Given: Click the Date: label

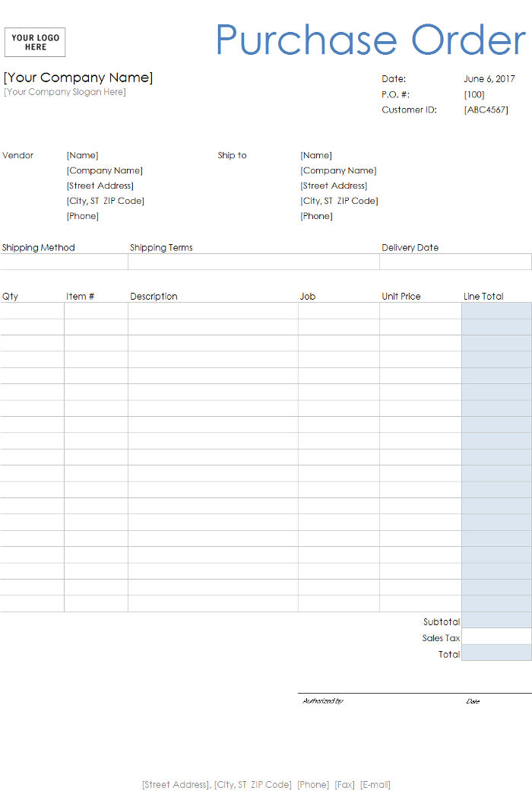Looking at the screenshot, I should [x=394, y=78].
